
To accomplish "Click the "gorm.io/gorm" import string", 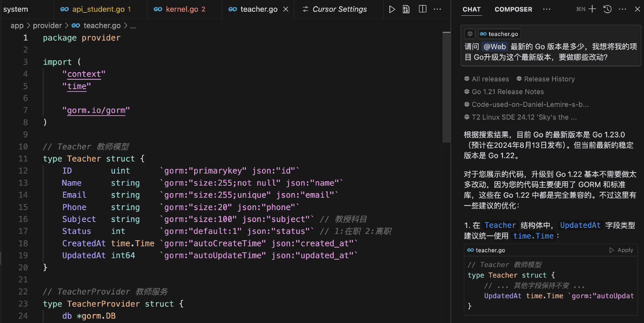I will 96,110.
